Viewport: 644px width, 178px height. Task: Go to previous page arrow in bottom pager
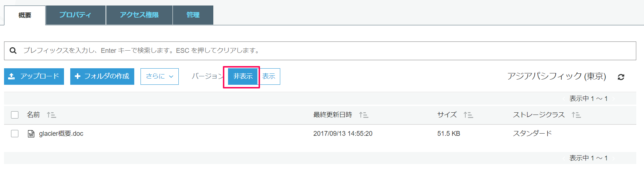pos(564,158)
